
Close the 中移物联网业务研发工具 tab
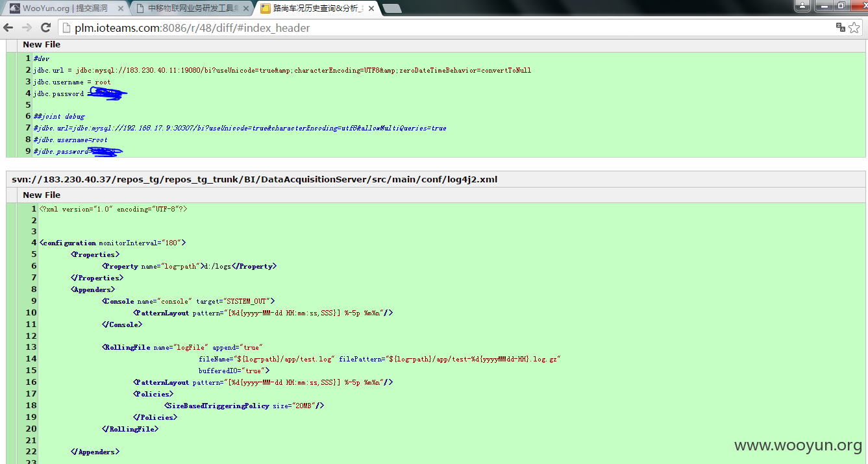coord(245,8)
